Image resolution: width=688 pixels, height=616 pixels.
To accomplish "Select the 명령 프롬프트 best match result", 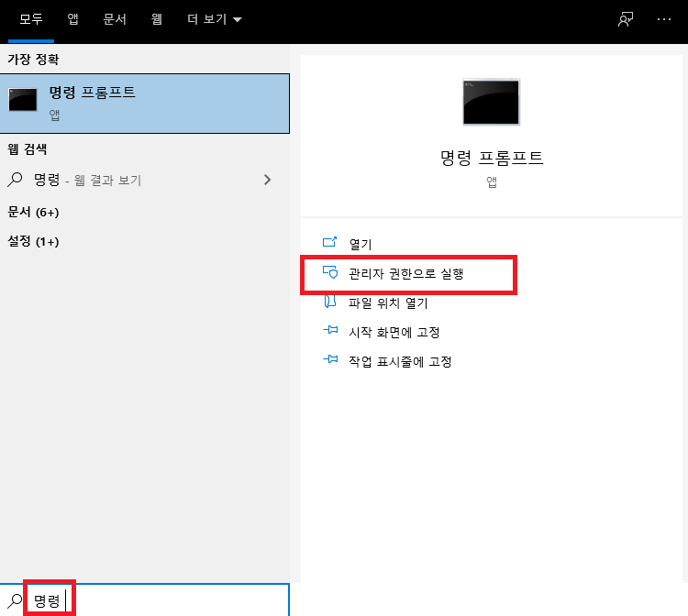I will 145,104.
